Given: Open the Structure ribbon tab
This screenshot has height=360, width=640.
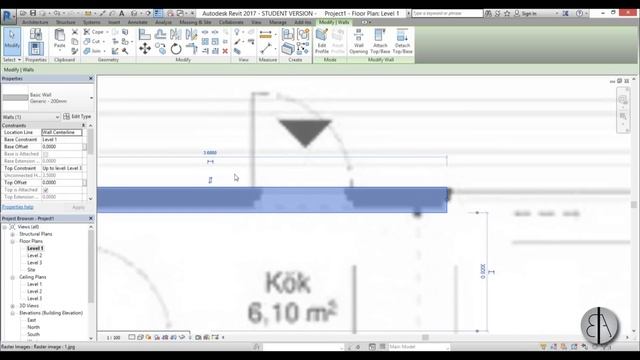Looking at the screenshot, I should click(66, 22).
